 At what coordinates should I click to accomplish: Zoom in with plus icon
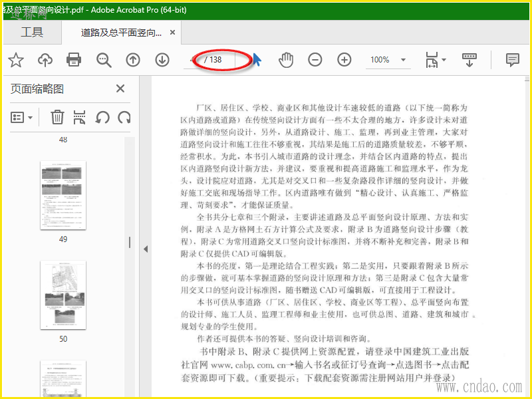[x=344, y=60]
